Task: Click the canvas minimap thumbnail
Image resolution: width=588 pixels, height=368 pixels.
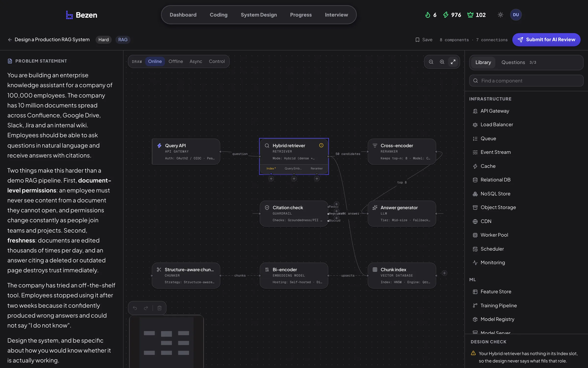Action: [167, 342]
